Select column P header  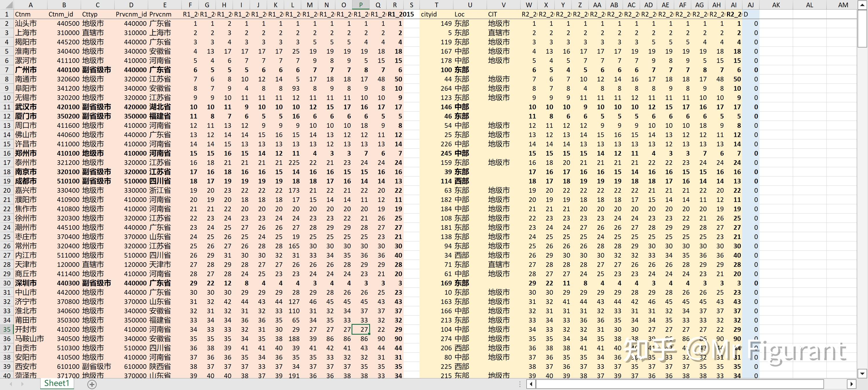tap(361, 5)
